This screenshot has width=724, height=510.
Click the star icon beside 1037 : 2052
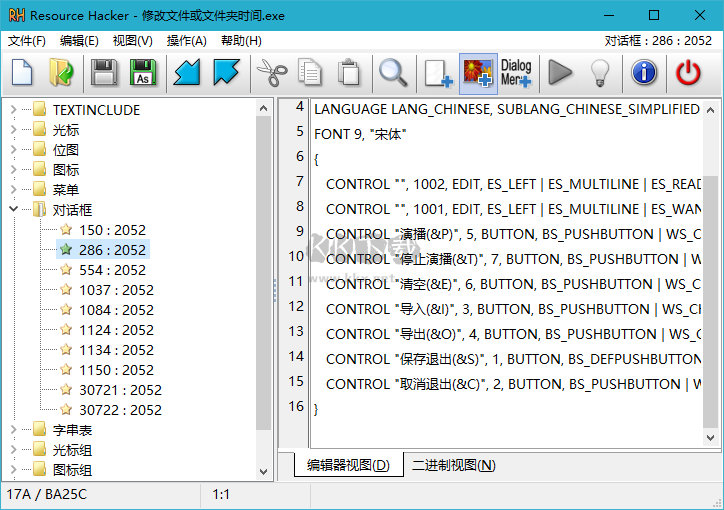(66, 289)
